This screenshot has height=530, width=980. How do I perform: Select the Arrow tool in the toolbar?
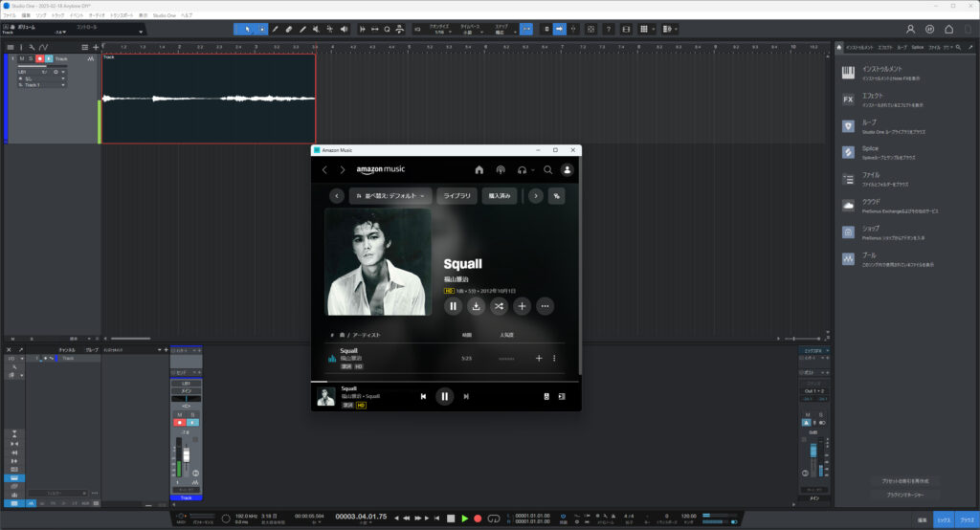pyautogui.click(x=246, y=30)
